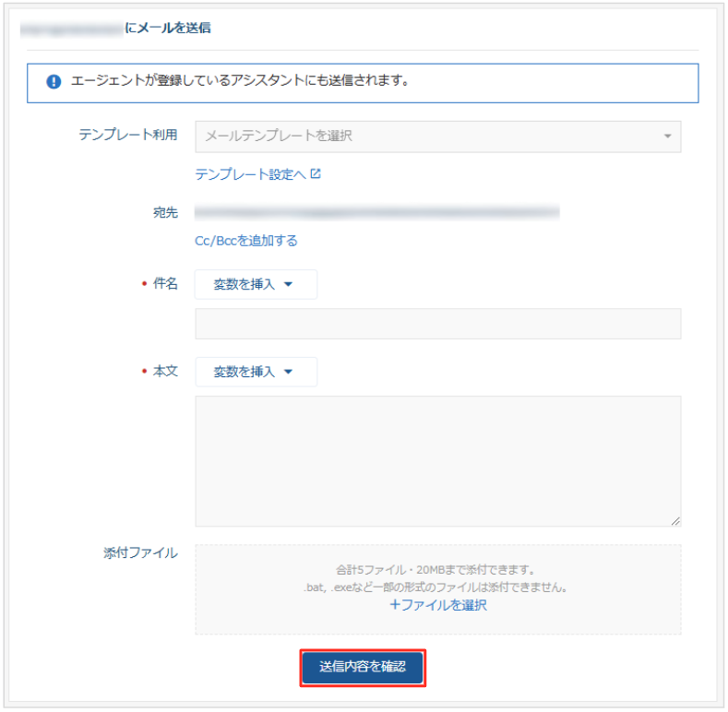The height and width of the screenshot is (712, 728).
Task: Expand 変数を挿入 dropdown for 本文
Action: [x=256, y=373]
